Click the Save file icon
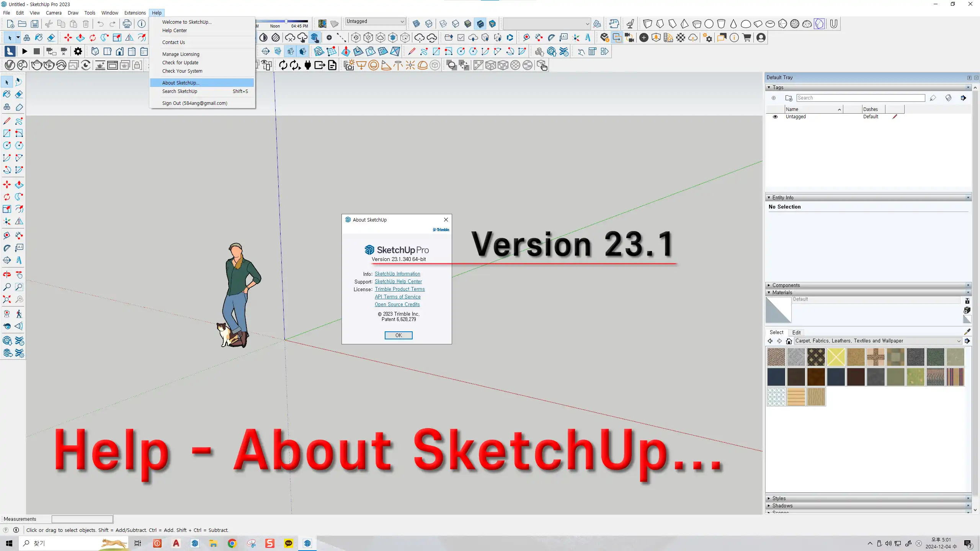 pyautogui.click(x=34, y=24)
